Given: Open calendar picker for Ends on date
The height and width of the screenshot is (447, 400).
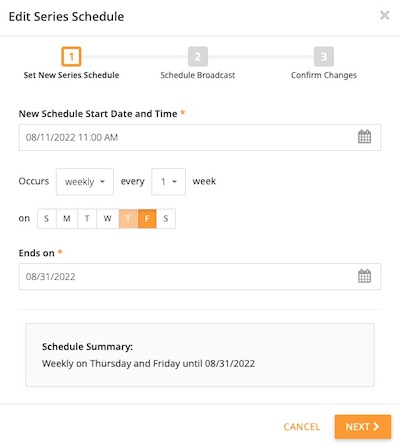Looking at the screenshot, I should tap(364, 276).
